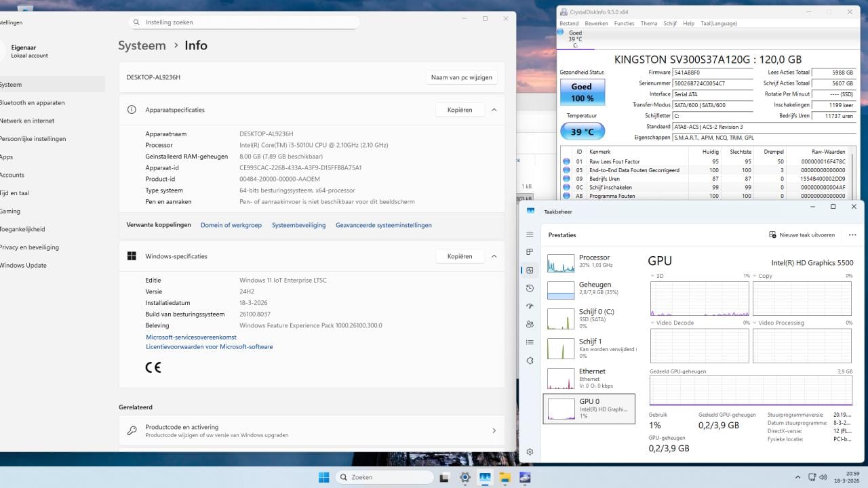Viewport: 868px width, 488px height.
Task: Click the Windows Start button on taskbar
Action: click(x=324, y=477)
